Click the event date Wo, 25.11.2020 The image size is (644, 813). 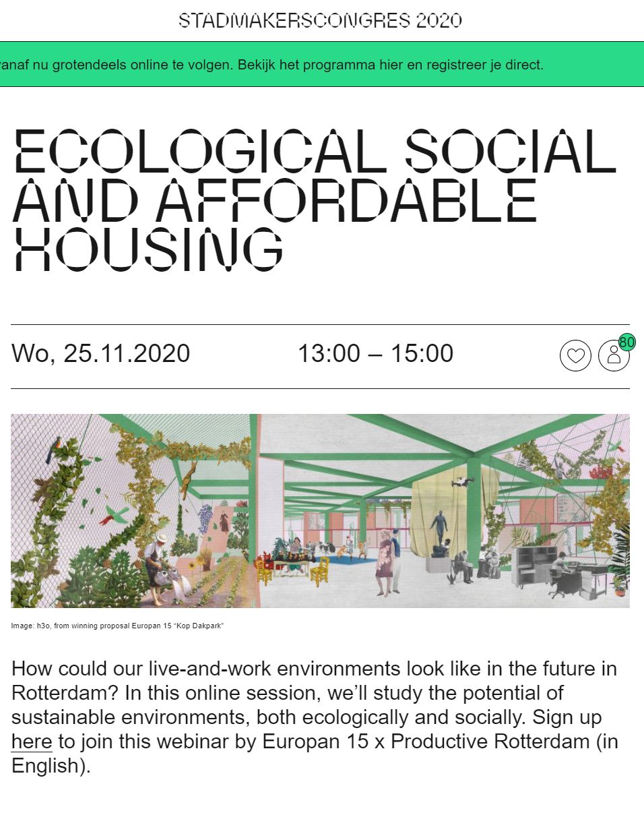pos(101,353)
